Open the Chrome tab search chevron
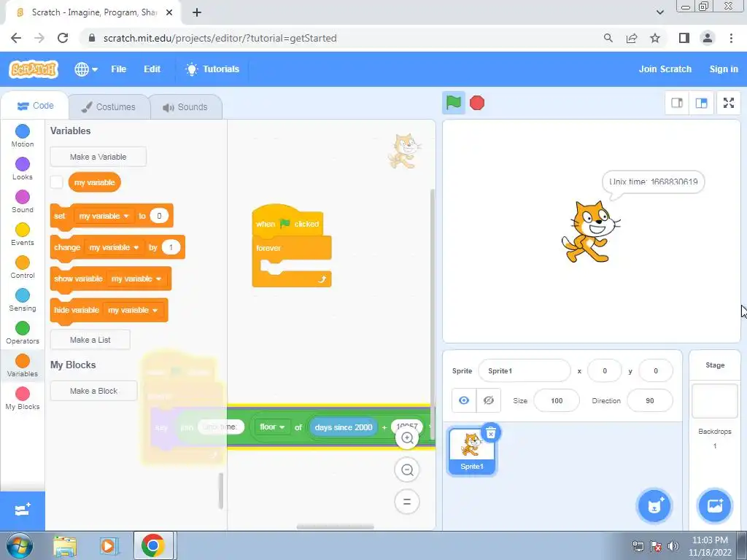Image resolution: width=747 pixels, height=560 pixels. click(659, 12)
